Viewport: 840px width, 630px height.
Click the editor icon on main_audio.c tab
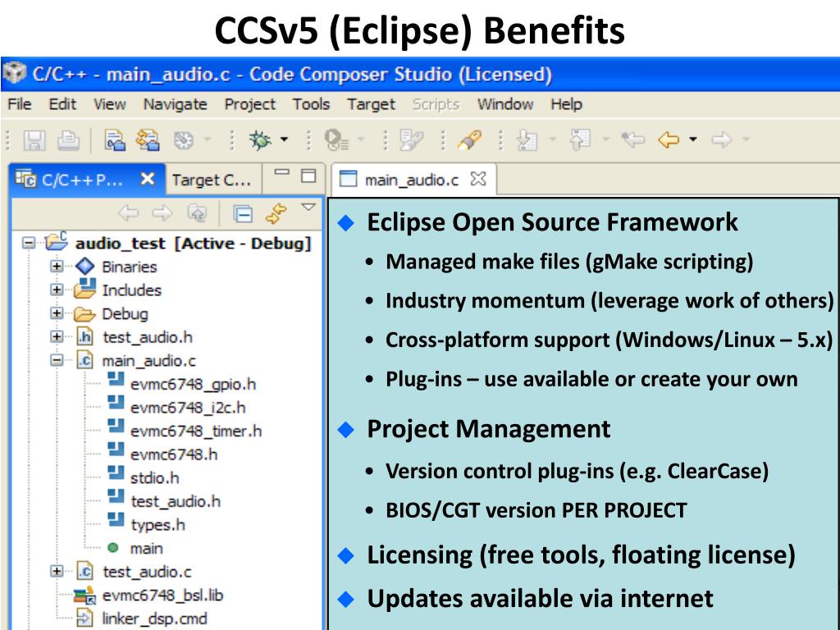(348, 179)
